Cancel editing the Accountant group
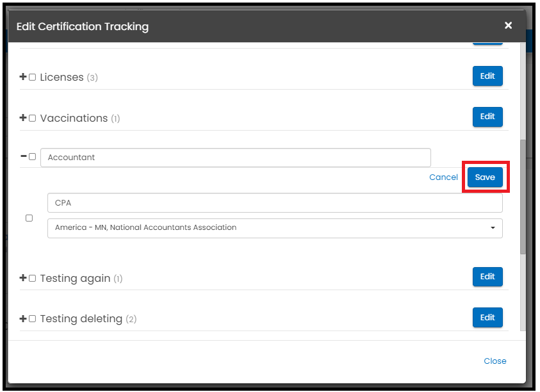Viewport: 540px width, 392px height. [443, 177]
